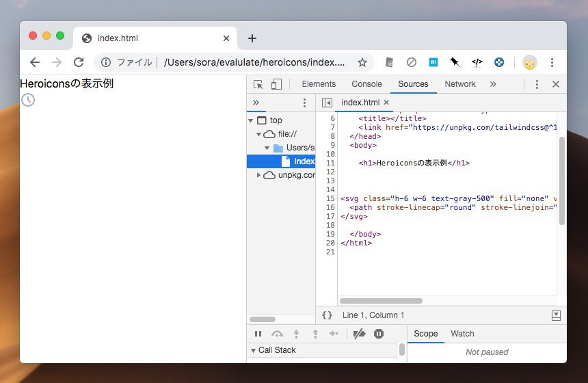The image size is (588, 383).
Task: Click the inspect element picker icon
Action: 258,84
